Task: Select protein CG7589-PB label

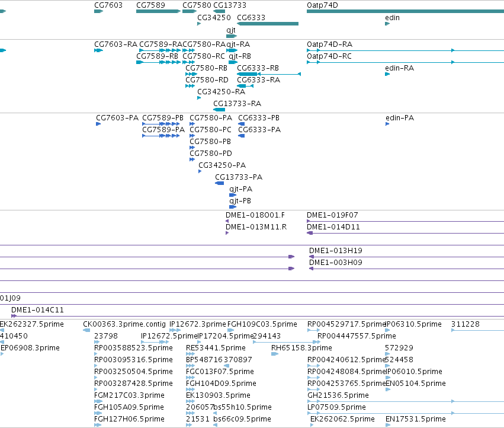Action: (x=163, y=118)
